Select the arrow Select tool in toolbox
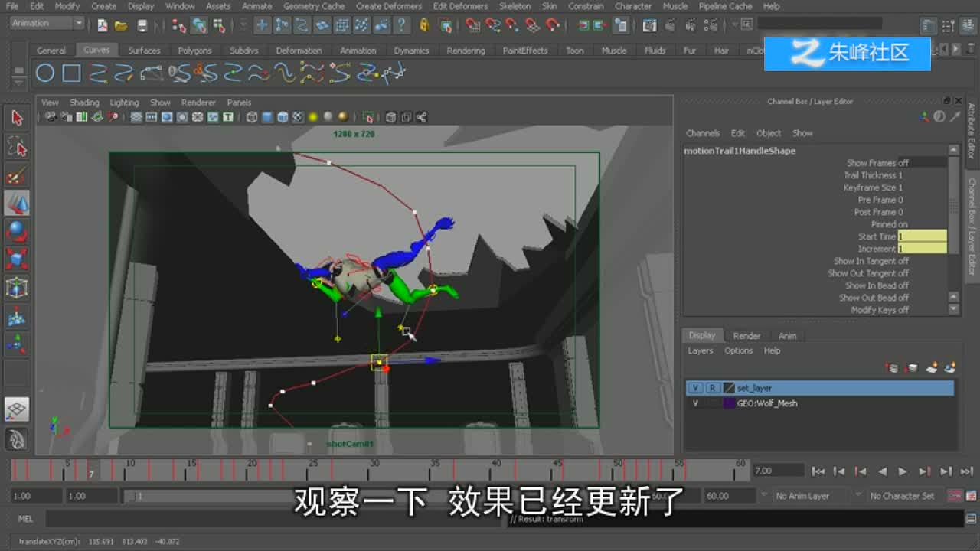980x551 pixels. [x=17, y=118]
